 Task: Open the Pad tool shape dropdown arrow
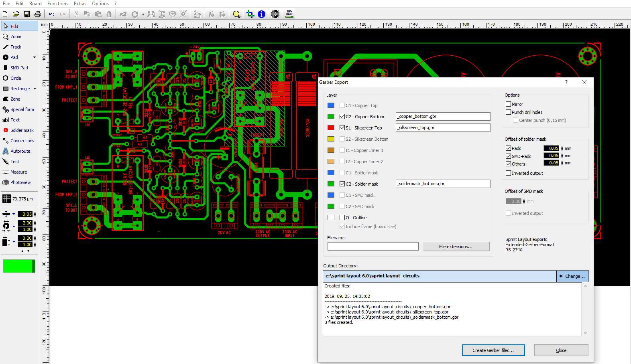point(35,57)
